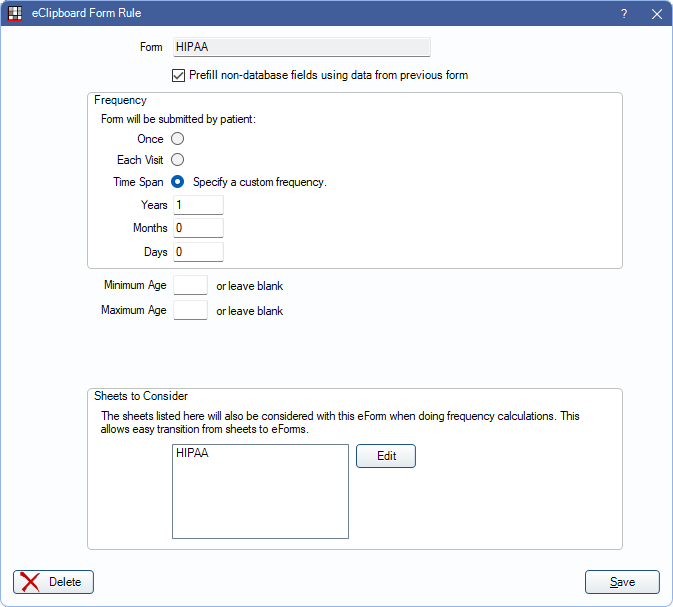Click the red X Delete button
This screenshot has width=673, height=607.
[x=53, y=582]
